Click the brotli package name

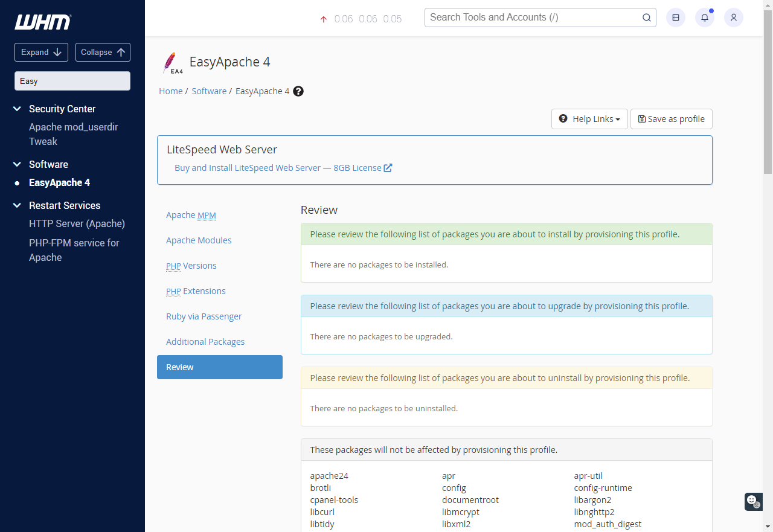tap(321, 488)
